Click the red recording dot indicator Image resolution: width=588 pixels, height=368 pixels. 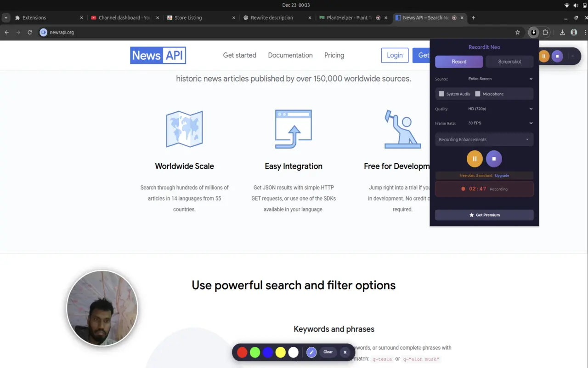(x=464, y=189)
